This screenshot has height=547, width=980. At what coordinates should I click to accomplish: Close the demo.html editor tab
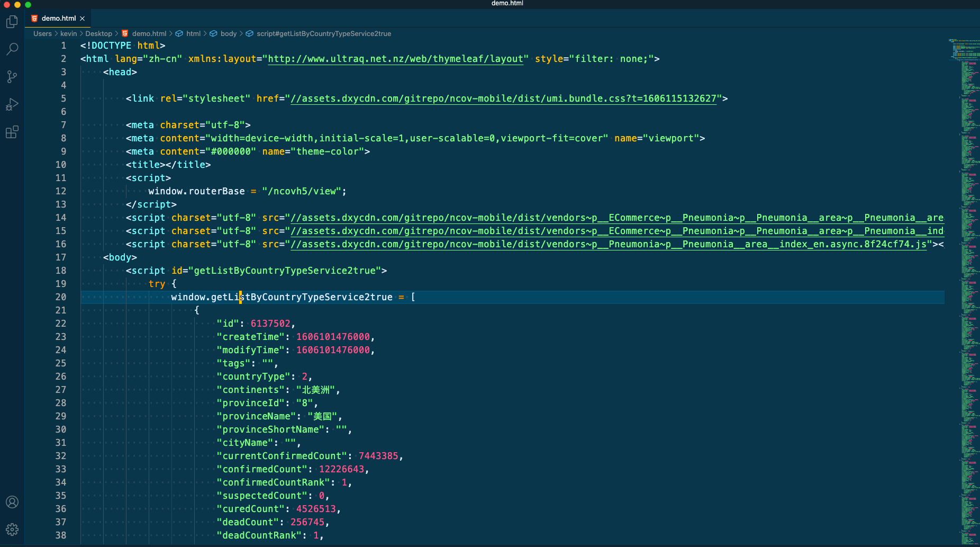coord(83,19)
